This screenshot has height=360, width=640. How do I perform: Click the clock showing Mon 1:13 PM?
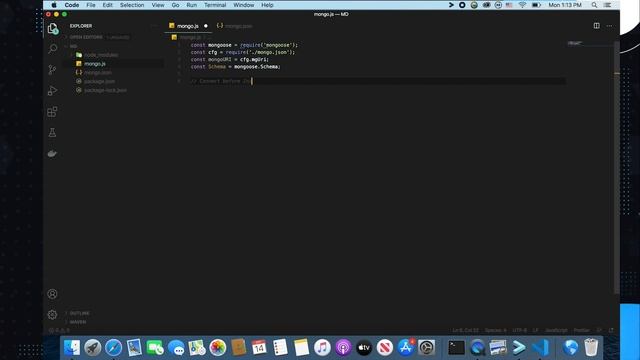[565, 5]
